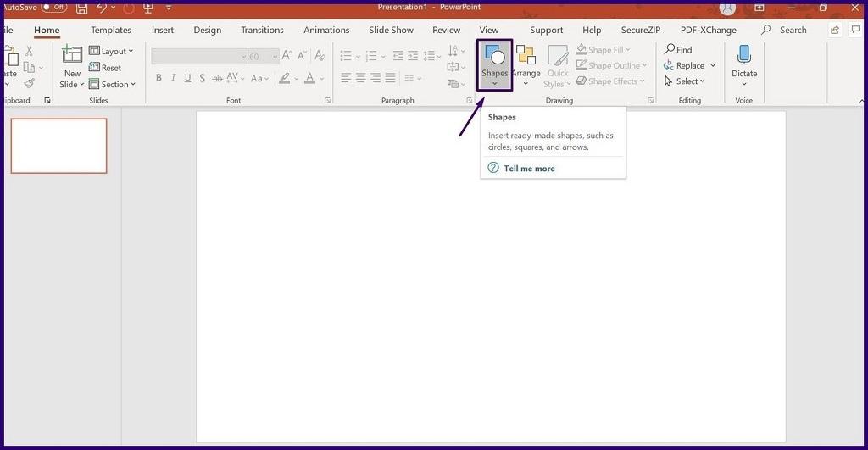Open the View tab
Image resolution: width=868 pixels, height=450 pixels.
(x=489, y=30)
